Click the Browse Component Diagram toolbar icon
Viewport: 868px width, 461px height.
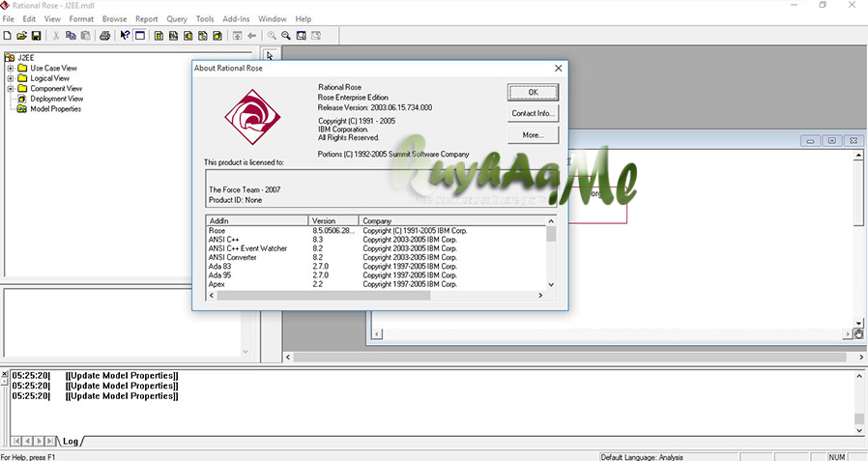coord(188,36)
